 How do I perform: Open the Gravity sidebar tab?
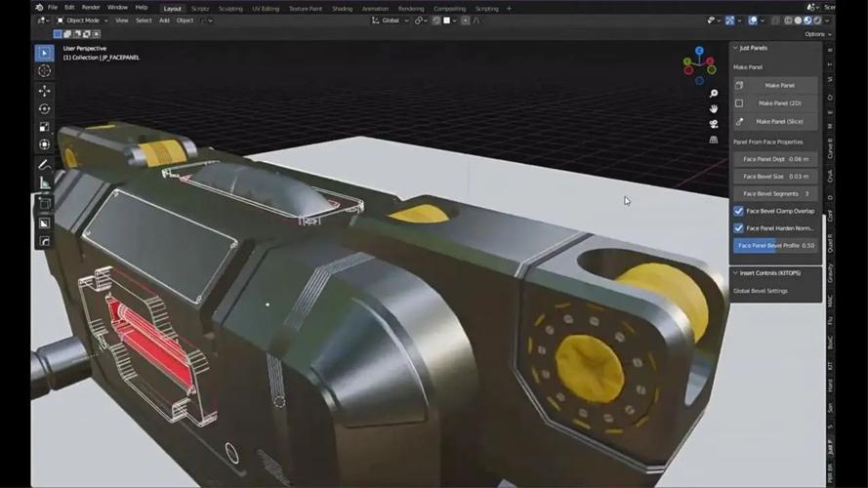point(830,272)
